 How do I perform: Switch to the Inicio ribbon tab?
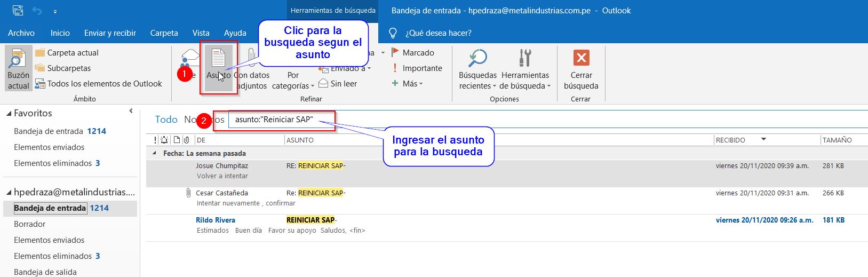(60, 33)
